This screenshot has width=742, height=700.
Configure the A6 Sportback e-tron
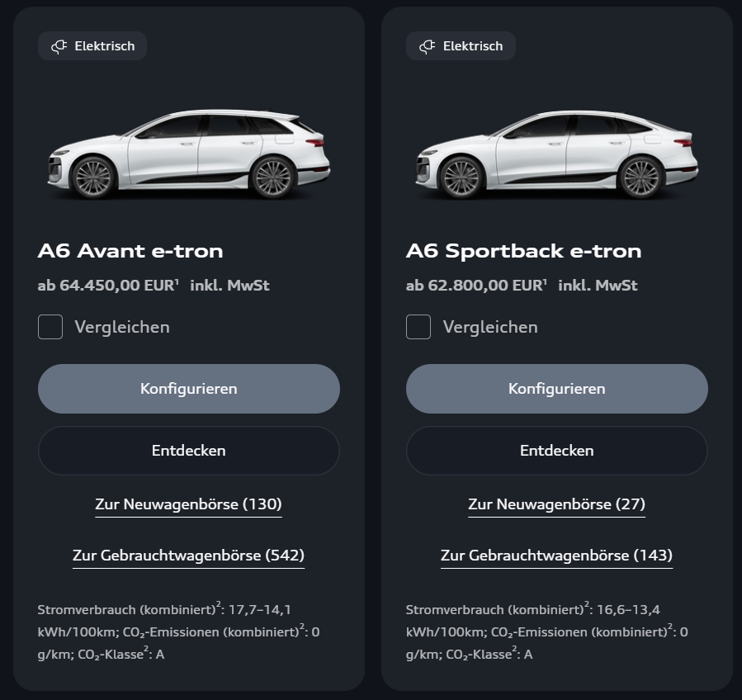pos(556,389)
